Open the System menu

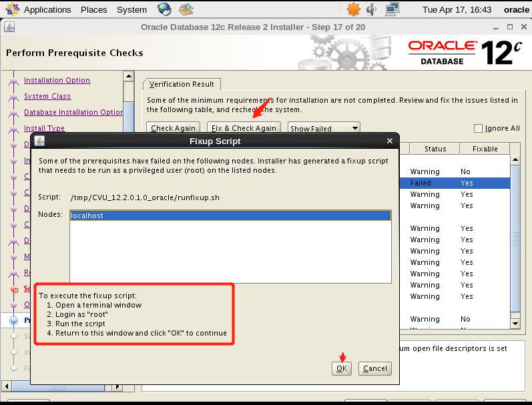click(131, 9)
